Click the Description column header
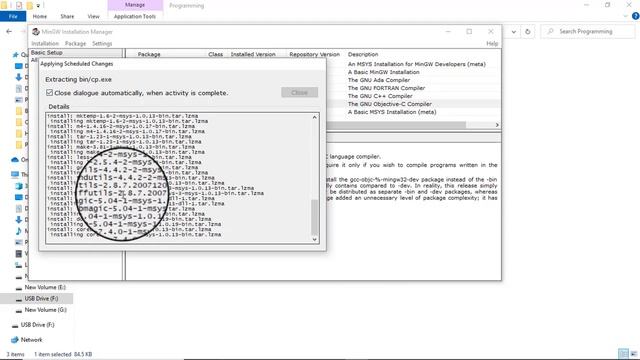This screenshot has height=360, width=640. tap(363, 54)
